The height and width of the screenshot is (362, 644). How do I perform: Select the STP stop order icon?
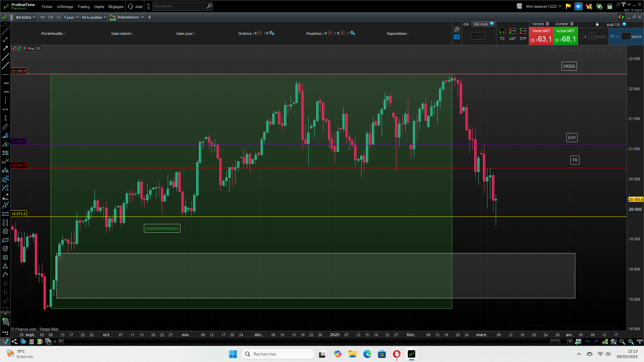523,31
